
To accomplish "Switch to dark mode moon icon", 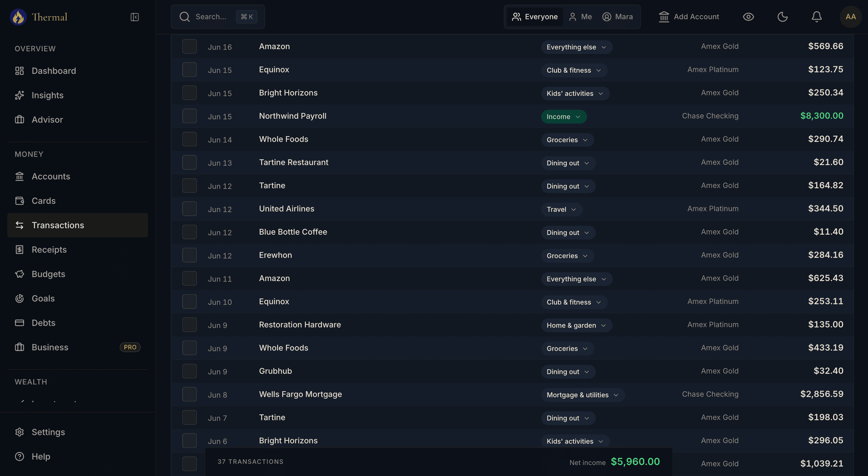I will pyautogui.click(x=783, y=17).
